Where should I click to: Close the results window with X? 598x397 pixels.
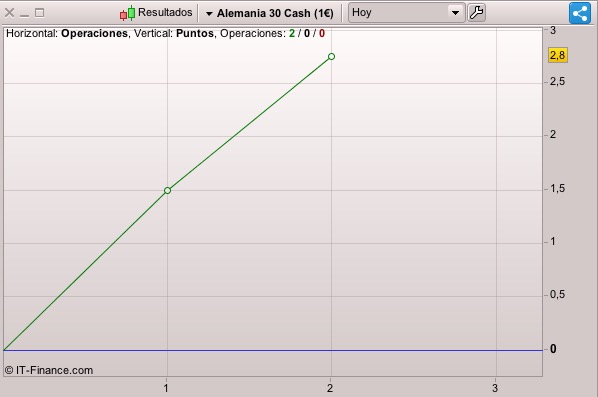[x=10, y=13]
